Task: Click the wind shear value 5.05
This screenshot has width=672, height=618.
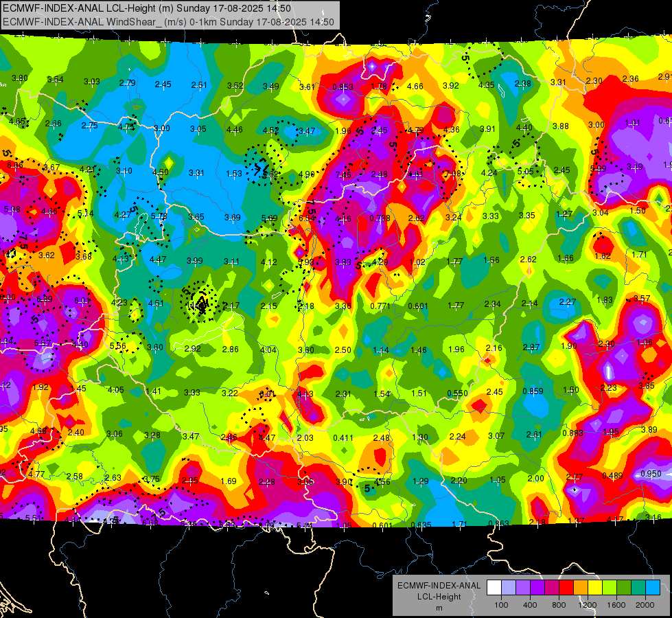Action: coord(525,171)
